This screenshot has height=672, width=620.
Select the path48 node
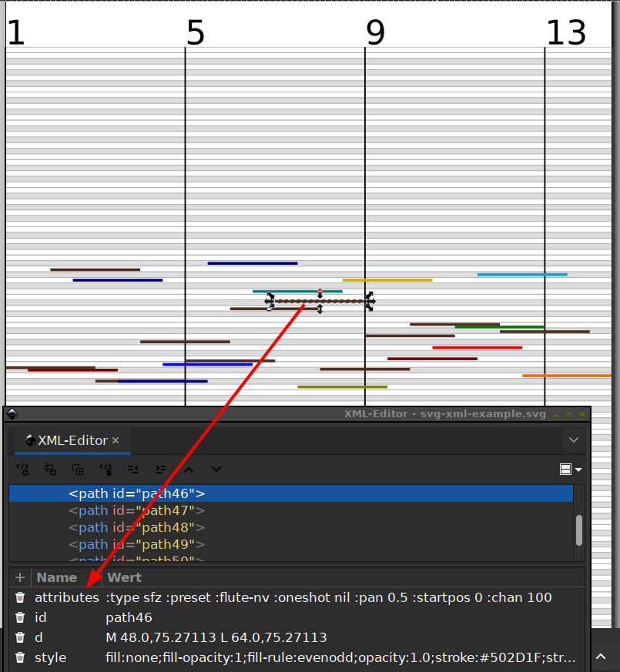tap(136, 527)
